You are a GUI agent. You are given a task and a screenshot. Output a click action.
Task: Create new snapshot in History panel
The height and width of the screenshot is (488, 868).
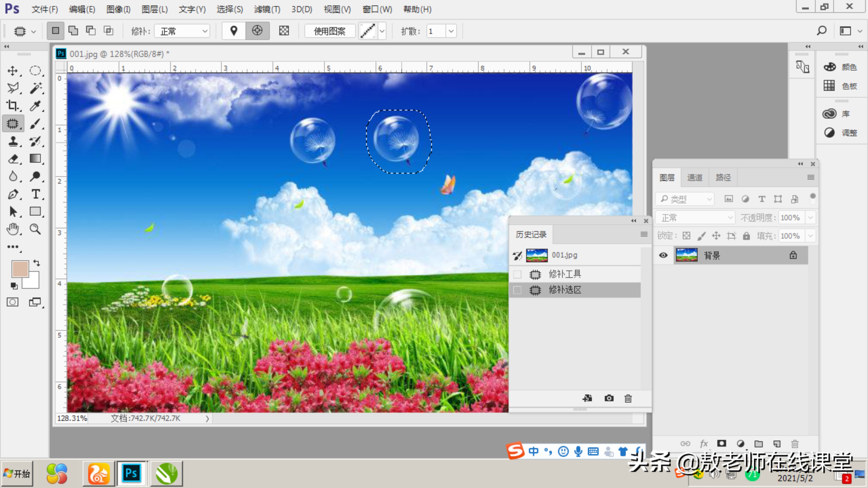[609, 398]
